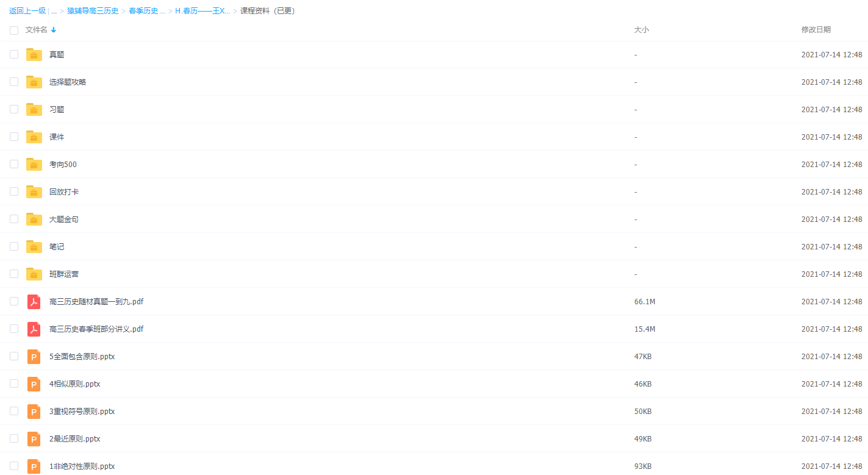The image size is (868, 475).
Task: Go to 猿辅导高三历史 in breadcrumb
Action: pyautogui.click(x=93, y=11)
